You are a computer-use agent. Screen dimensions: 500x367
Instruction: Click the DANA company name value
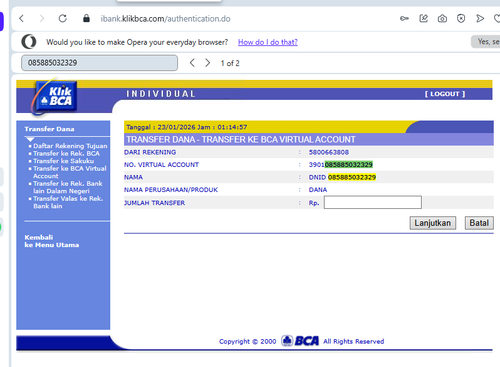tap(318, 190)
